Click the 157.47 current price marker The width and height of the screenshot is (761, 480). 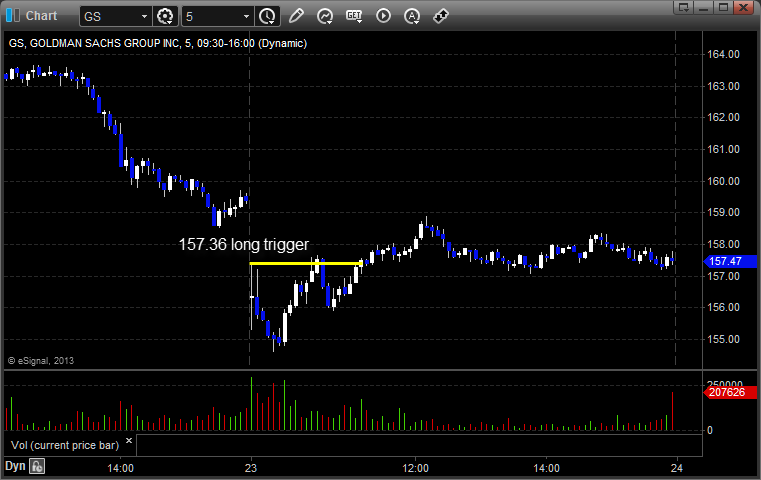pyautogui.click(x=729, y=261)
